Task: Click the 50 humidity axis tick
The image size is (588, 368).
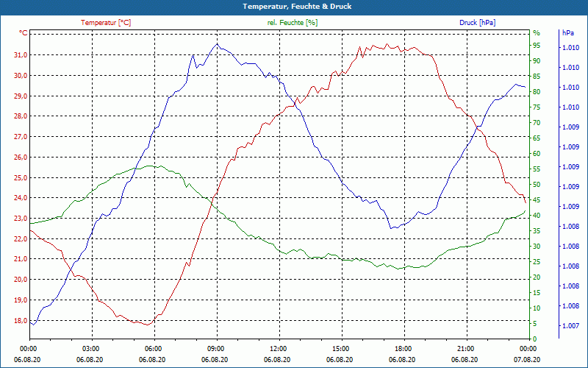Action: pos(537,185)
